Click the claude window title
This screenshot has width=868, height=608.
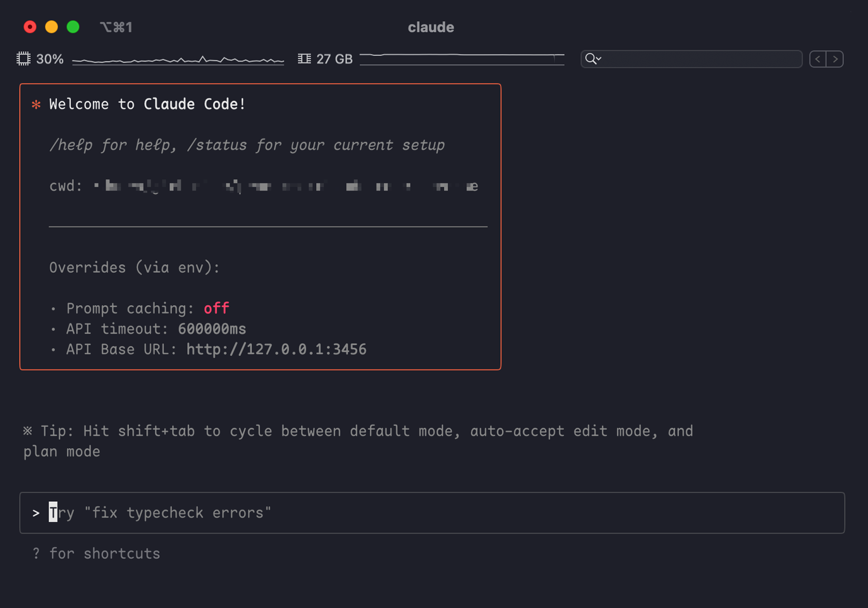pyautogui.click(x=431, y=27)
